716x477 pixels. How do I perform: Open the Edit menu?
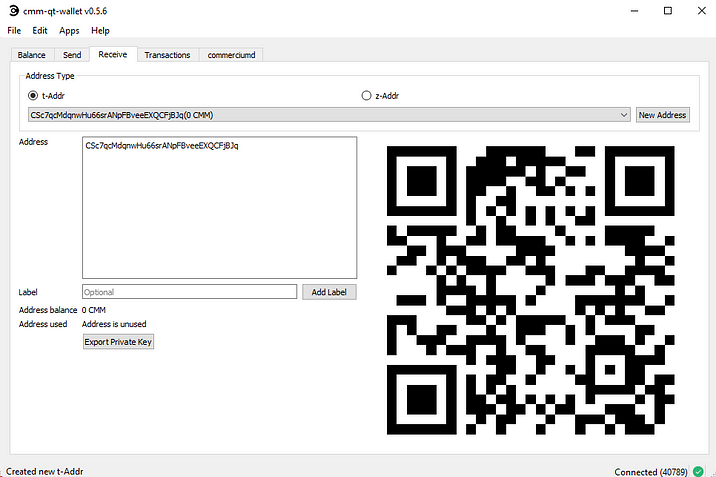tap(40, 31)
